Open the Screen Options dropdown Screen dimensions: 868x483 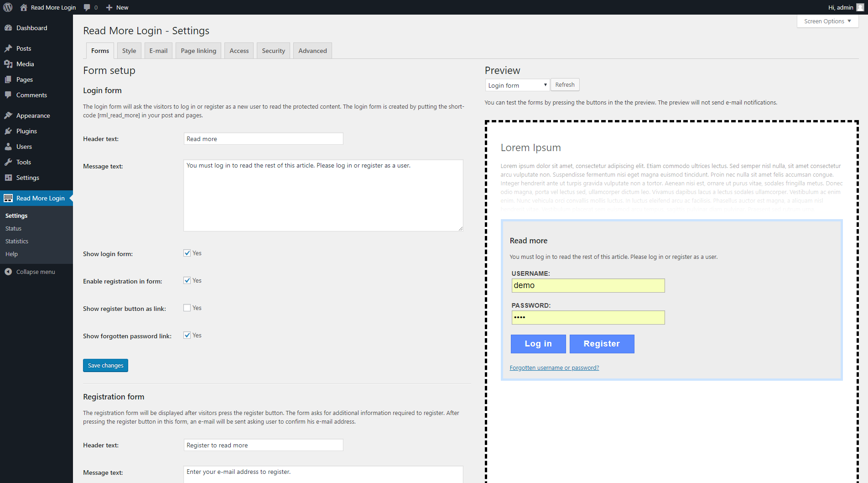827,21
